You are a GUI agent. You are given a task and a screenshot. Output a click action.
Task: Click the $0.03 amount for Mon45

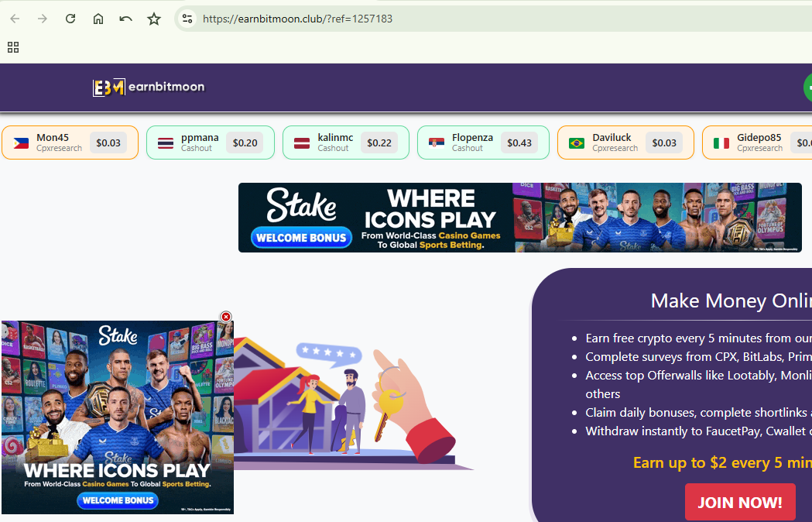pyautogui.click(x=108, y=143)
